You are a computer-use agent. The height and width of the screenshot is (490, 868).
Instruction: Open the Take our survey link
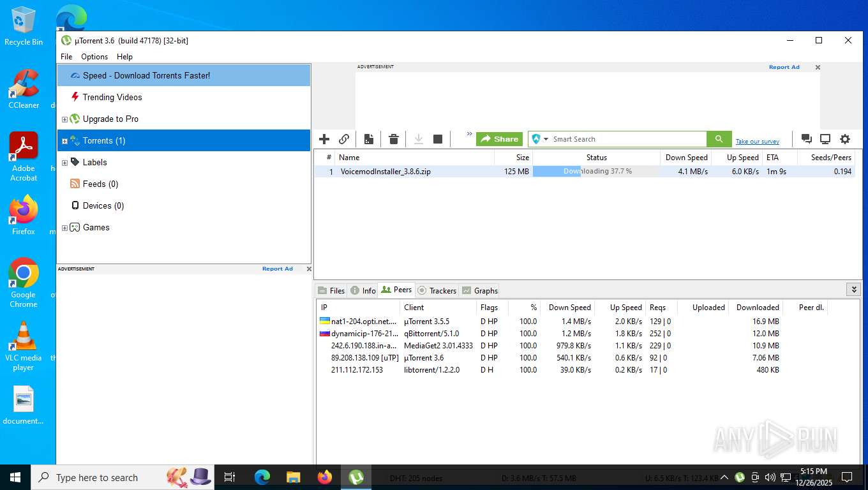click(x=757, y=142)
